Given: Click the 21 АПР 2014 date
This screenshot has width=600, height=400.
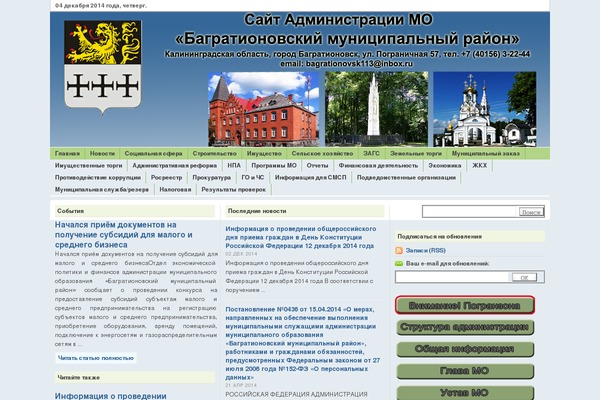Looking at the screenshot, I should click(241, 385).
